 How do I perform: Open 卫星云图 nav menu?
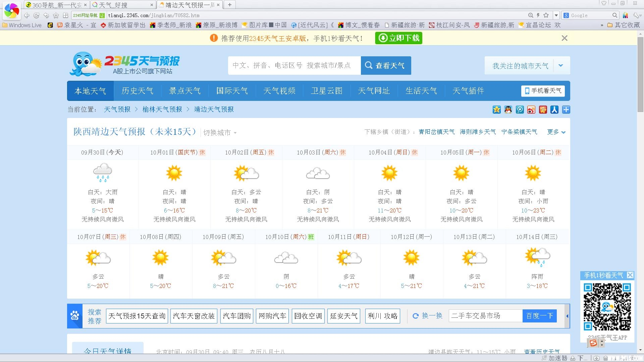[x=326, y=91]
